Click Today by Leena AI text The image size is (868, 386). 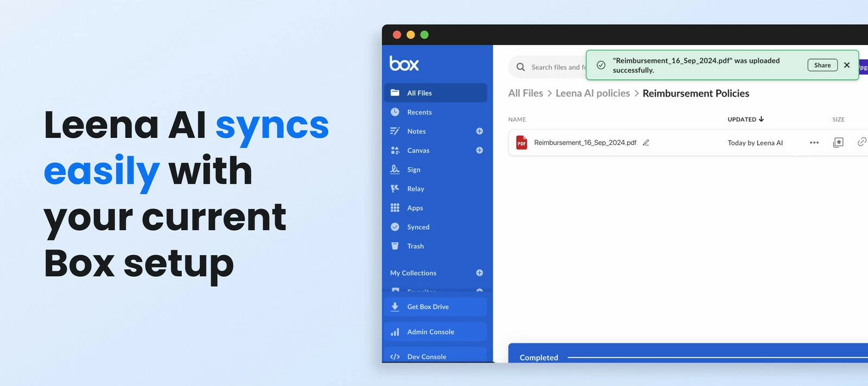(x=755, y=143)
